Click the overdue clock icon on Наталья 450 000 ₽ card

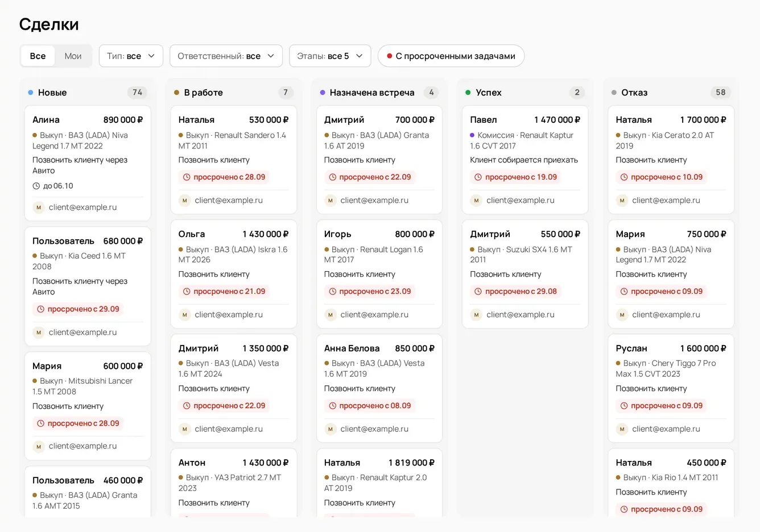pos(624,509)
